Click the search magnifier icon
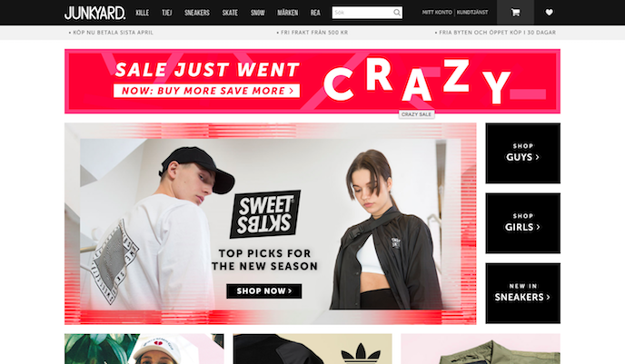The width and height of the screenshot is (625, 364). 397,13
